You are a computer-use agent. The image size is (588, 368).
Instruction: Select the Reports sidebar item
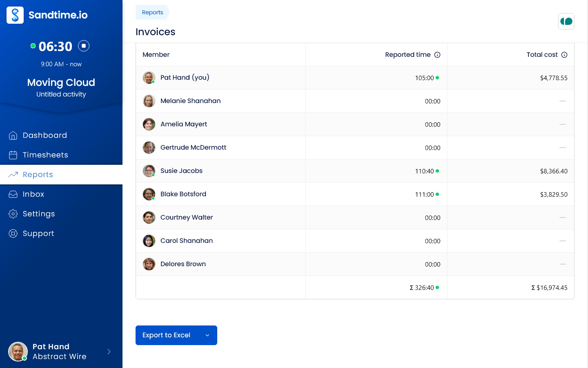click(38, 175)
